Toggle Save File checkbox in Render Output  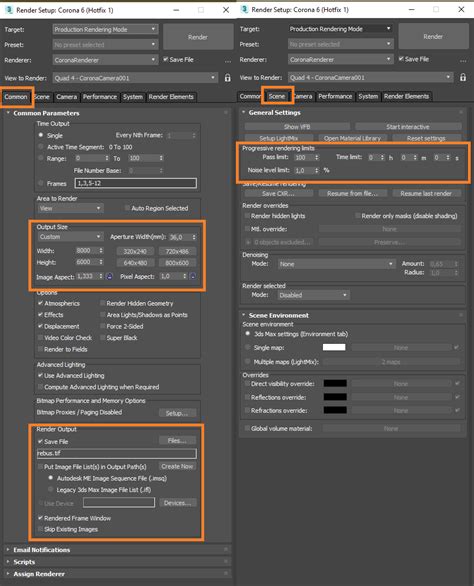(40, 441)
